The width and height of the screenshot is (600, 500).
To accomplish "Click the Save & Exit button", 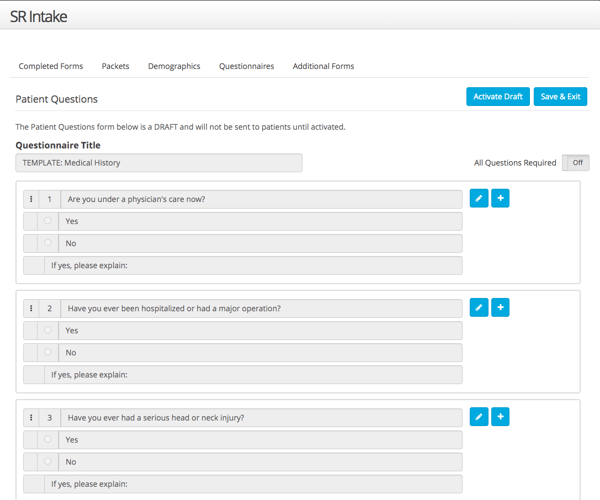I will (x=560, y=96).
